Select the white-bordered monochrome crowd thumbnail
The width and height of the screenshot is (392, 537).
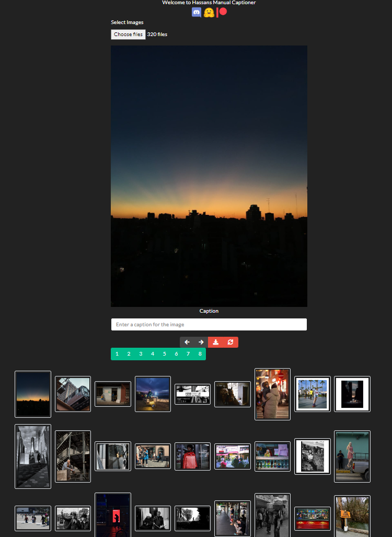[x=313, y=456]
